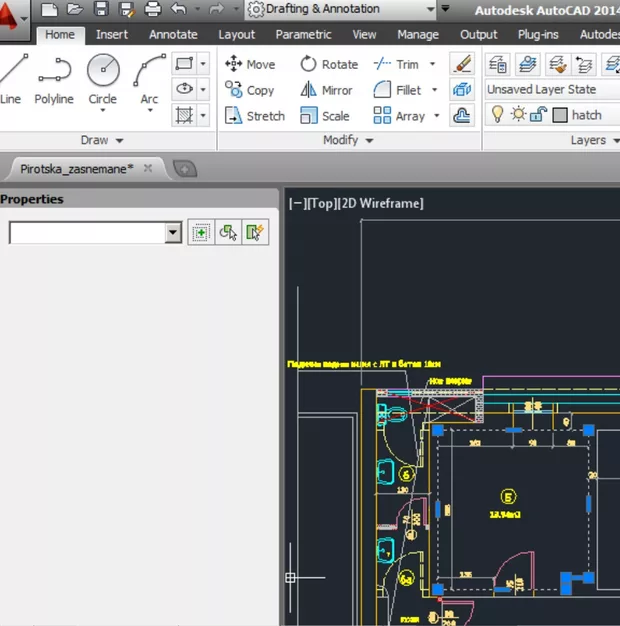Choose the Rotate tool
This screenshot has width=620, height=626.
(x=328, y=64)
